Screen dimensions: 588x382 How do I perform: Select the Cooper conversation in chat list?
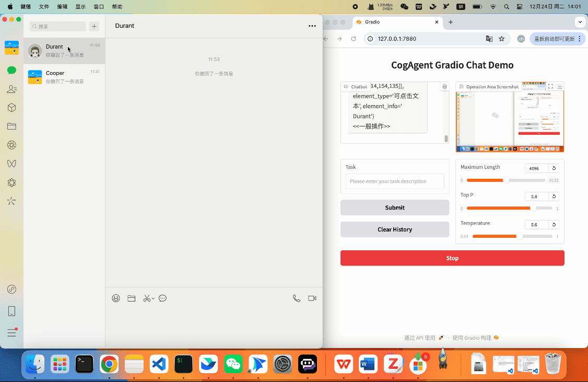pyautogui.click(x=64, y=77)
